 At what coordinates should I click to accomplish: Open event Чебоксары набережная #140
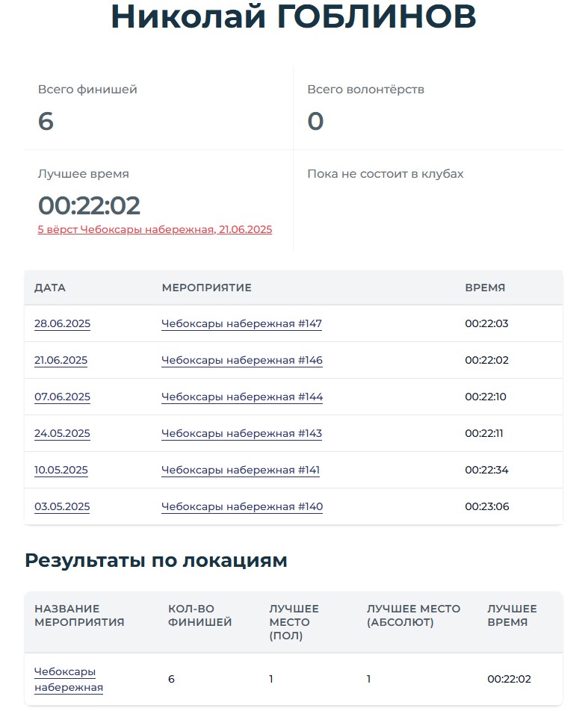click(242, 506)
